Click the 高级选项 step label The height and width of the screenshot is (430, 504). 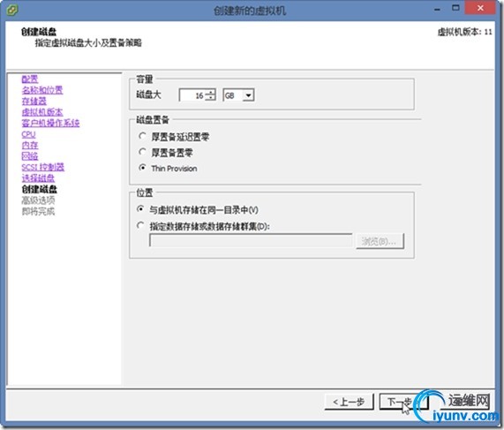pyautogui.click(x=38, y=200)
